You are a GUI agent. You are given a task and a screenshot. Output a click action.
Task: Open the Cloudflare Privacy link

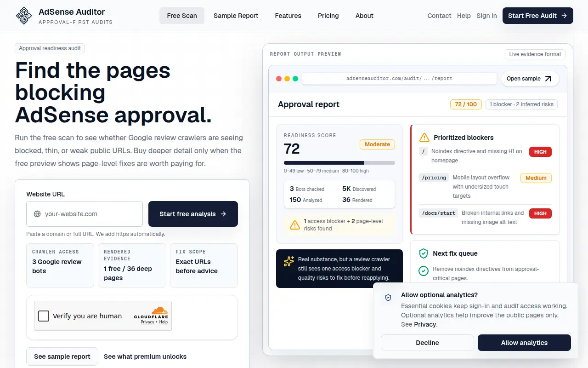point(147,322)
